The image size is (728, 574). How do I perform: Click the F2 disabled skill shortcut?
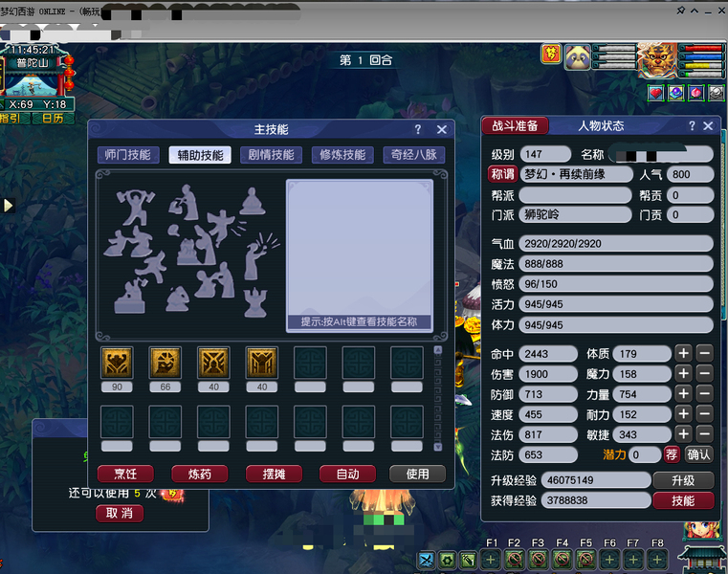click(x=515, y=560)
